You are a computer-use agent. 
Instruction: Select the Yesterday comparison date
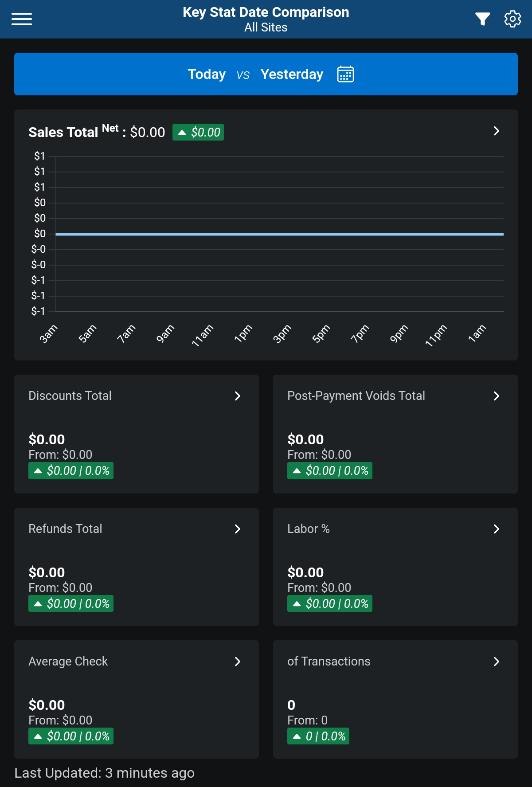pos(292,74)
